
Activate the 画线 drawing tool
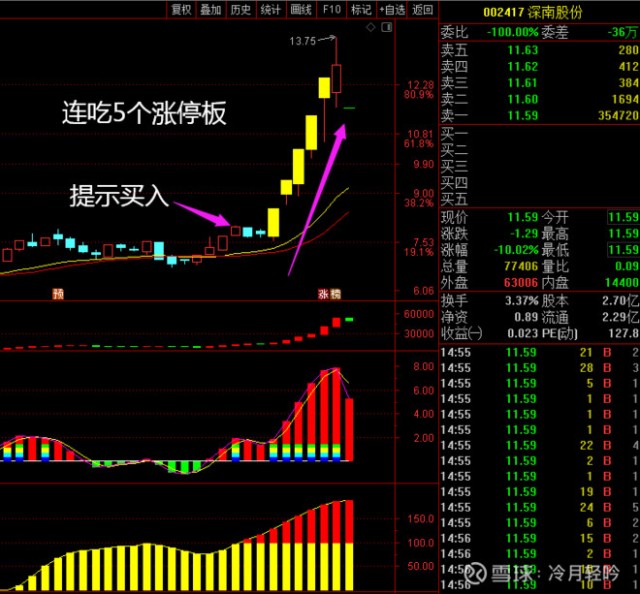coord(301,10)
